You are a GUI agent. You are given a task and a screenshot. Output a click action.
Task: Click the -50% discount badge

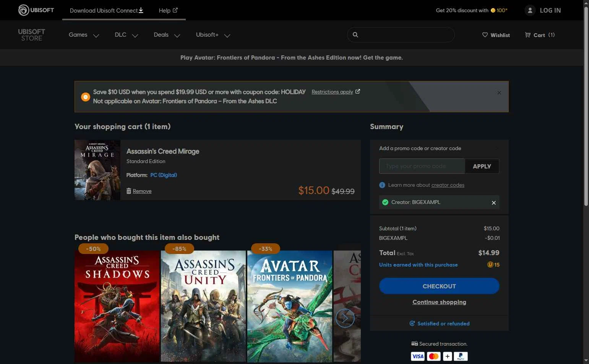pos(93,249)
